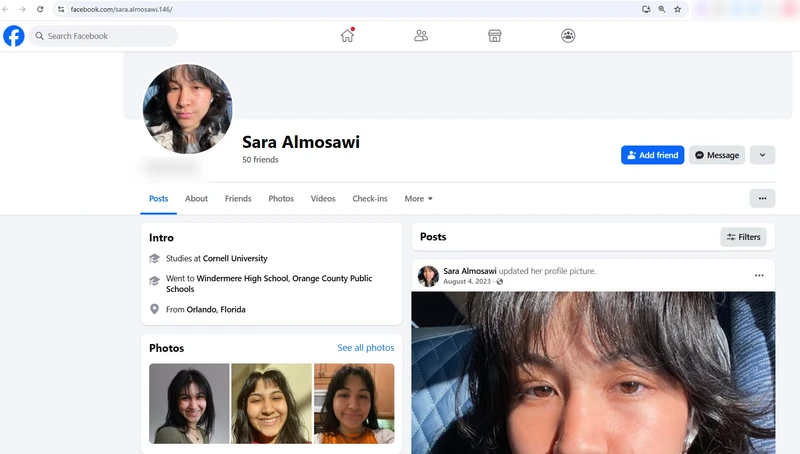The image size is (800, 454).
Task: Switch to the Photos tab
Action: (281, 199)
